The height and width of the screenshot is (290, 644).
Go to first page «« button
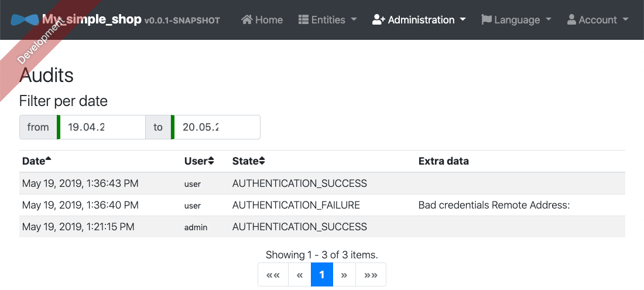point(273,274)
